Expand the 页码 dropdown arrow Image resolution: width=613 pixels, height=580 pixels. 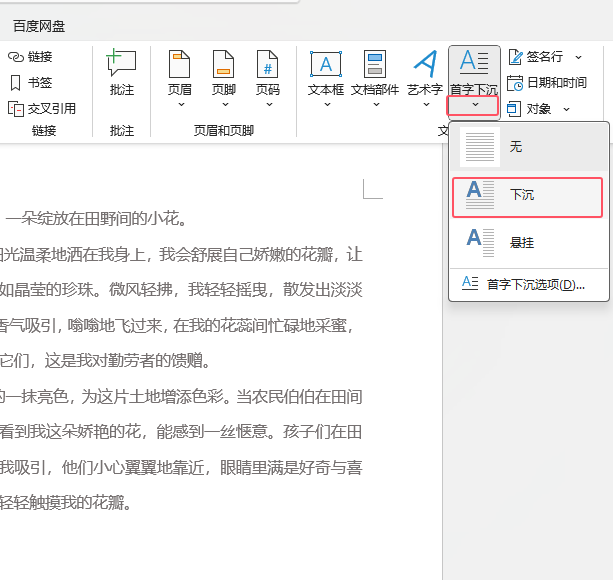[269, 104]
